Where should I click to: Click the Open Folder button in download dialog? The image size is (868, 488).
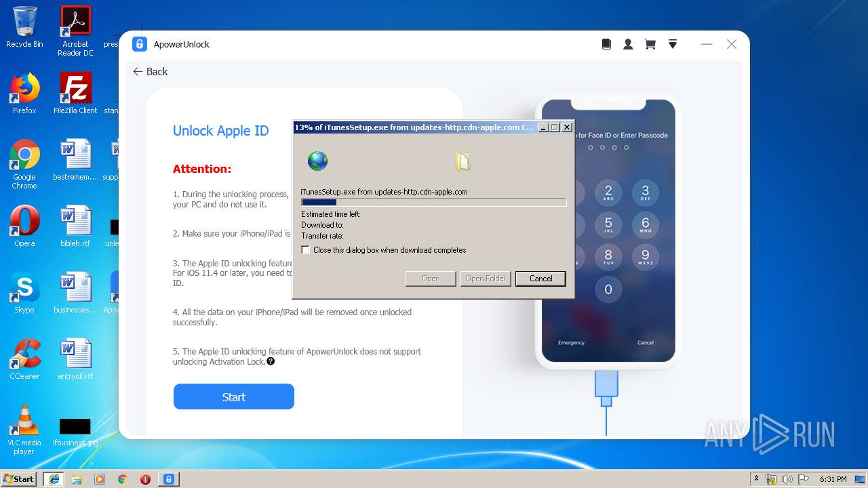click(486, 279)
